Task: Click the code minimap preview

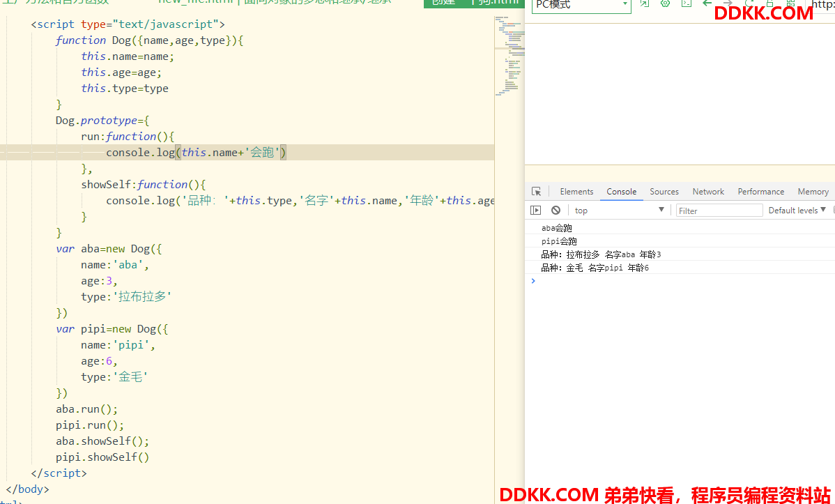Action: click(x=510, y=56)
